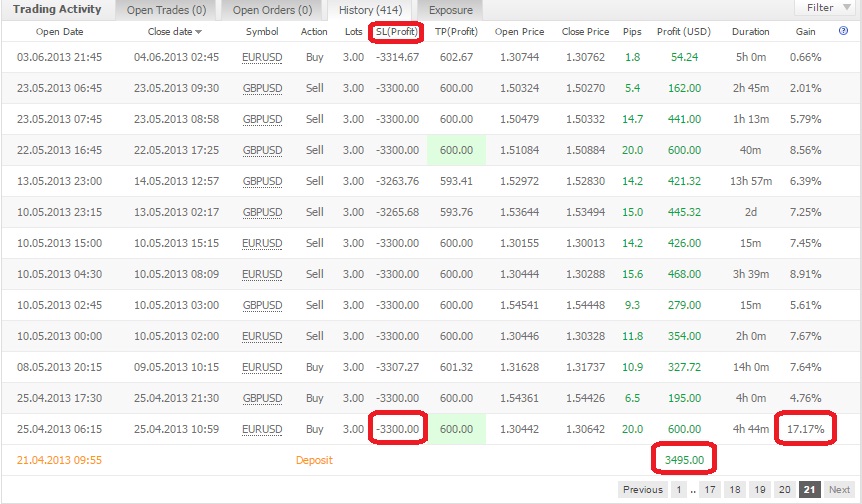This screenshot has height=504, width=862.
Task: Click GBPUSD link on 22.05.2013 16:45 trade
Action: (262, 150)
